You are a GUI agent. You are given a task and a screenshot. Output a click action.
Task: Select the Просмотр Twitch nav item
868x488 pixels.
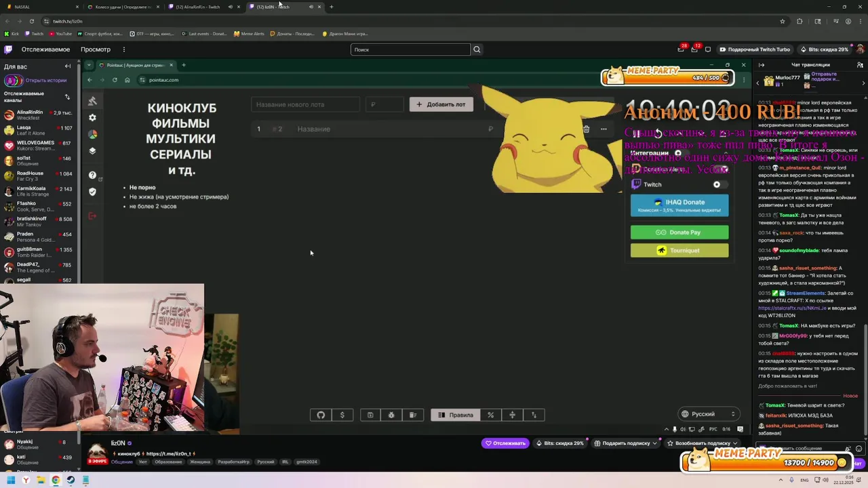tap(96, 49)
